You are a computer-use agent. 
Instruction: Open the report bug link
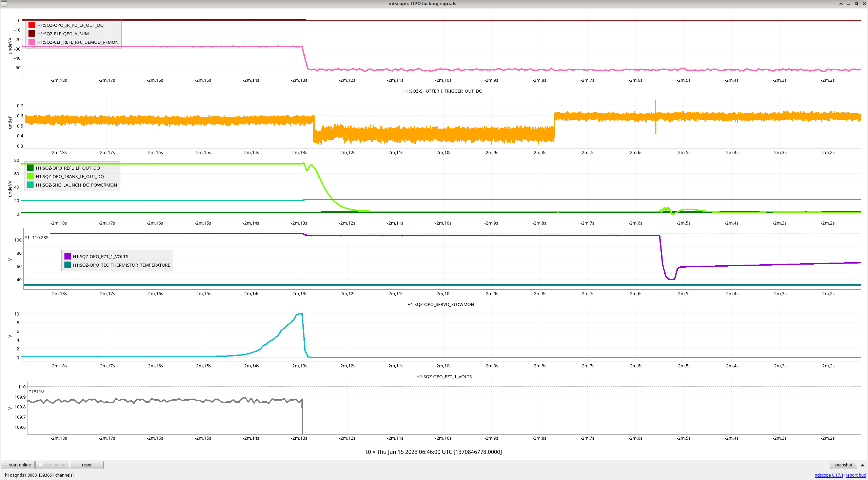pyautogui.click(x=856, y=475)
